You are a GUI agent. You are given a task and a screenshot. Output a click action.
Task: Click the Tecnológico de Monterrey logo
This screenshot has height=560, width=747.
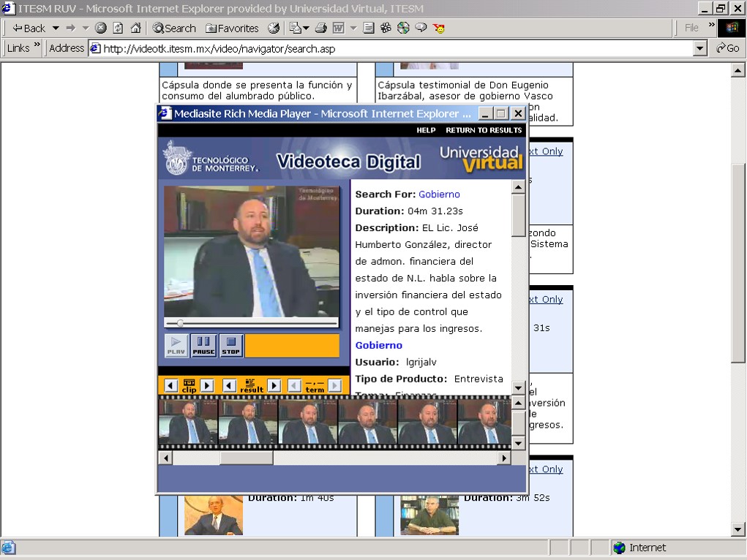211,159
